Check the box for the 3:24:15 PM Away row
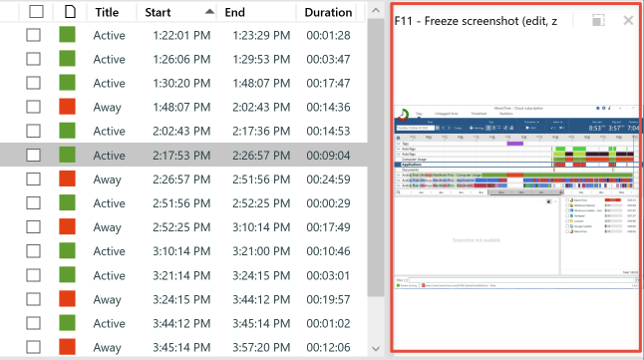 [x=33, y=299]
